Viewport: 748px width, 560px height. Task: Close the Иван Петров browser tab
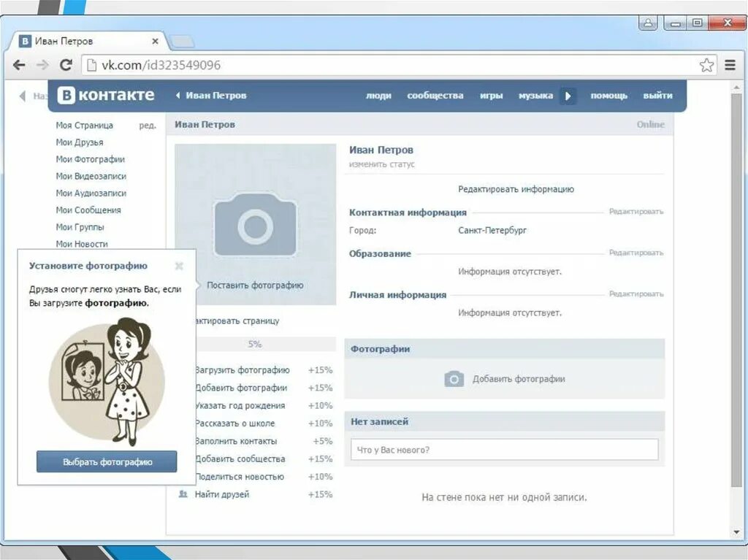155,42
